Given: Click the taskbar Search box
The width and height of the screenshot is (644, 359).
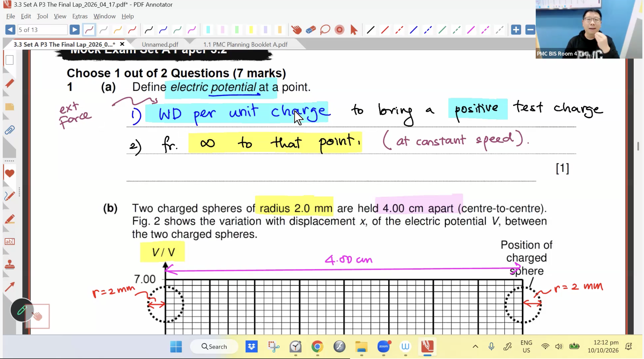Looking at the screenshot, I should tap(214, 346).
